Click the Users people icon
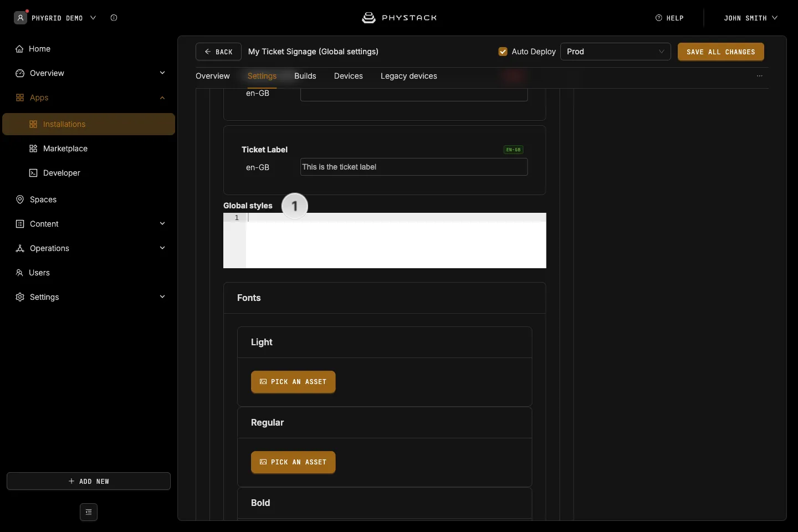The width and height of the screenshot is (798, 532). tap(19, 273)
